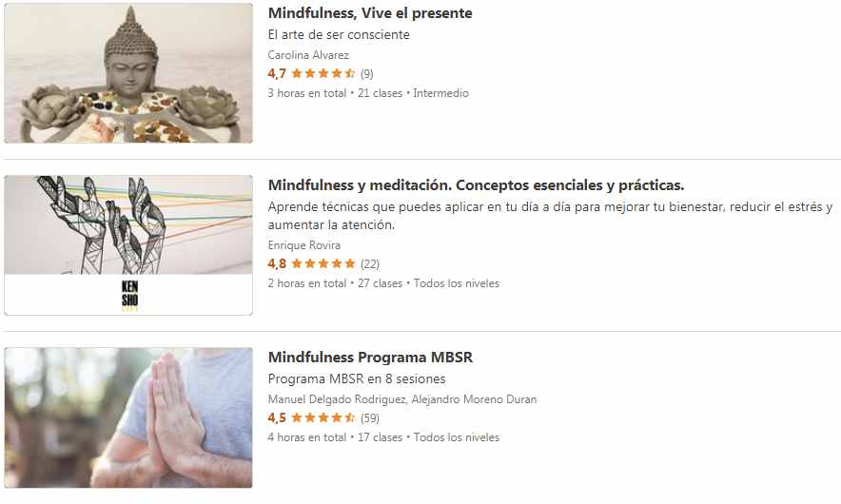Open the Kensho geometric hands thumbnail

point(128,245)
